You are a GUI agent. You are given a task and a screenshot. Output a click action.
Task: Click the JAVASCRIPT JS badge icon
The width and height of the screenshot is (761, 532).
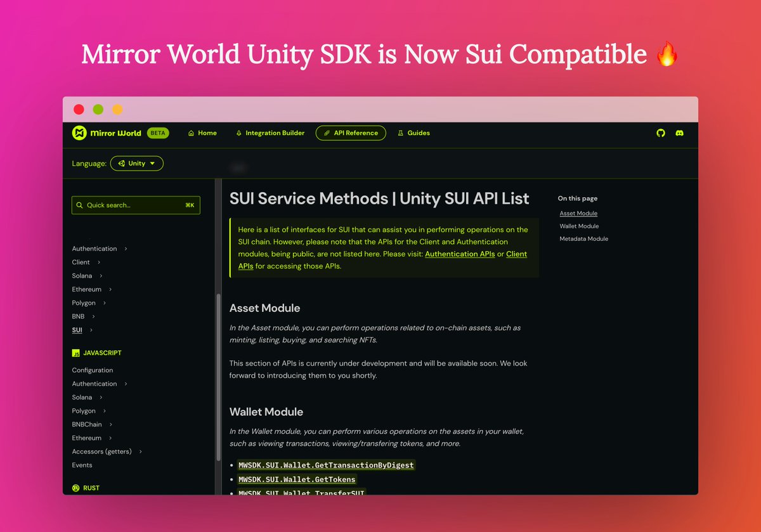point(75,353)
